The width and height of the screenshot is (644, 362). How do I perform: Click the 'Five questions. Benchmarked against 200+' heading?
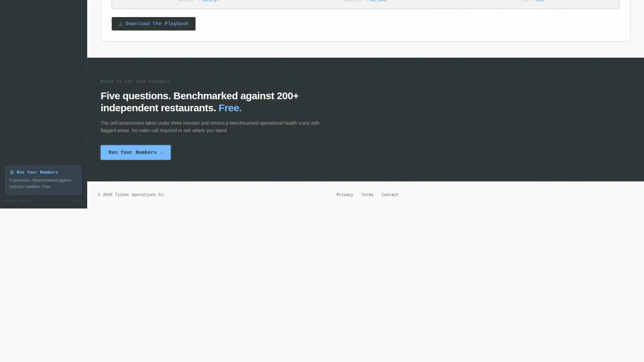(200, 96)
